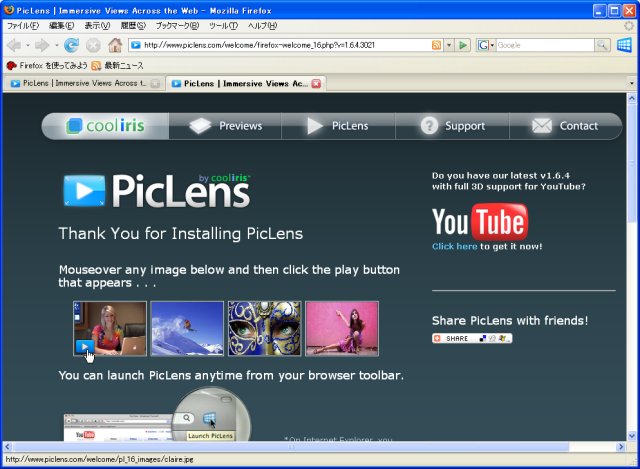Click the Firefox icon in the title bar
This screenshot has width=640, height=469.
click(9, 10)
